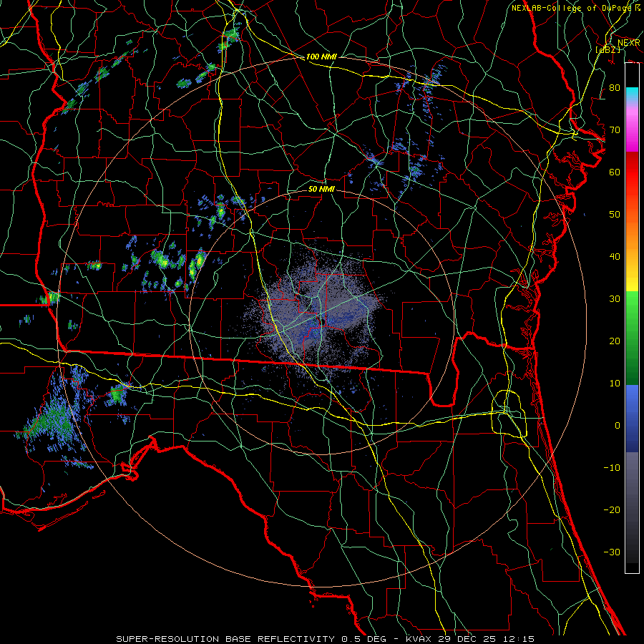Click the magenta band of the reflectivity color bar
Image resolution: width=644 pixels, height=644 pixels.
coord(632,130)
